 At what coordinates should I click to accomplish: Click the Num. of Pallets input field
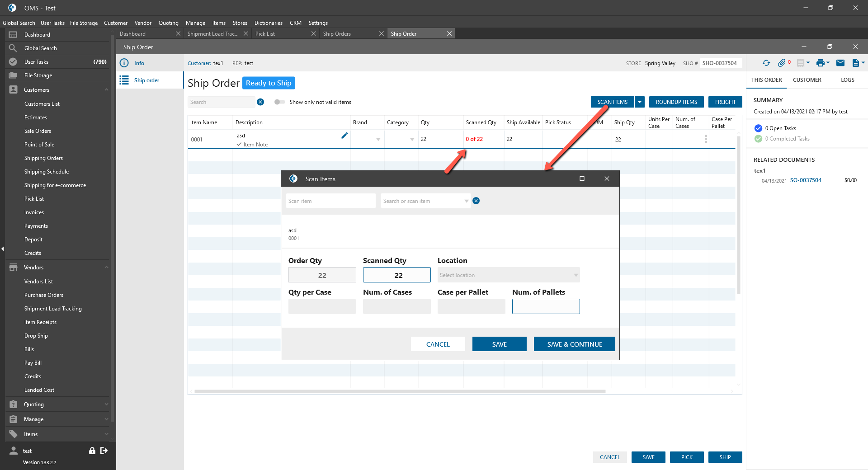546,306
